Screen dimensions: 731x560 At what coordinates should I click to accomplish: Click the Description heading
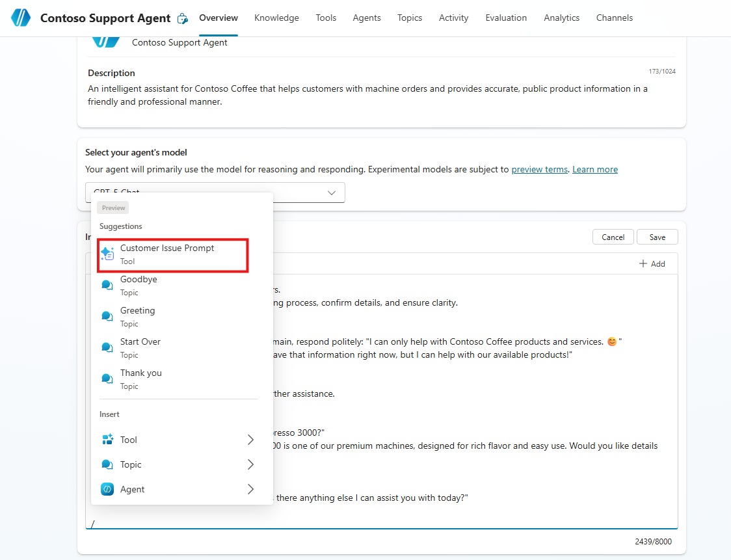(x=111, y=73)
